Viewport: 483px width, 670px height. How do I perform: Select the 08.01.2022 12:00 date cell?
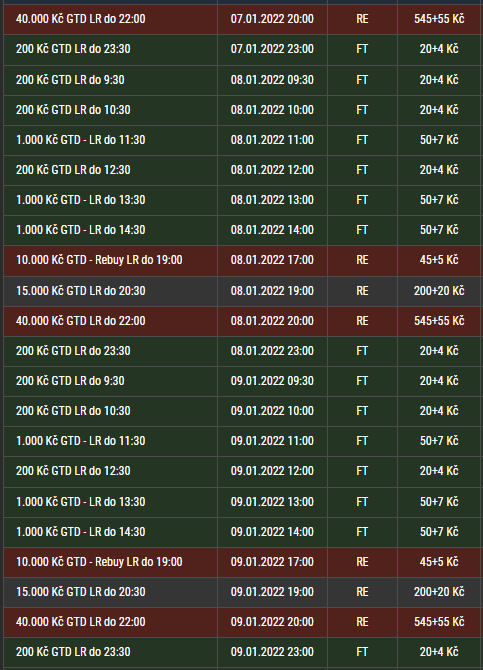[x=272, y=170]
